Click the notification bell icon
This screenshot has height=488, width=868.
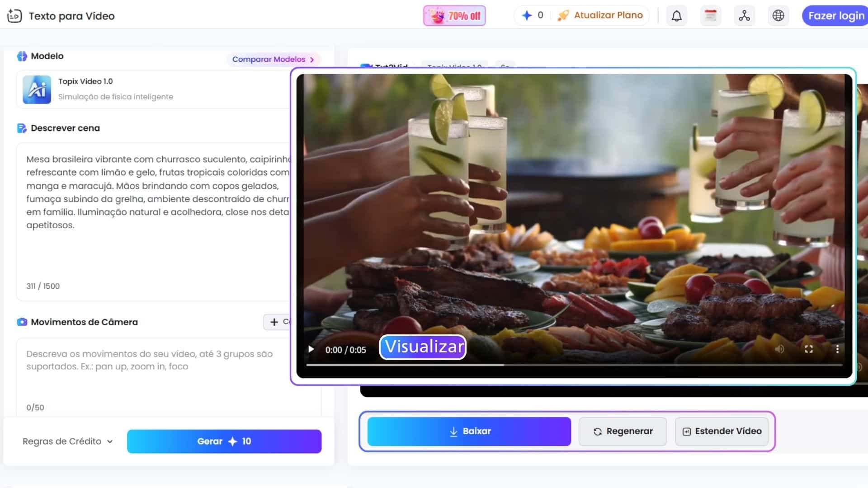point(676,15)
